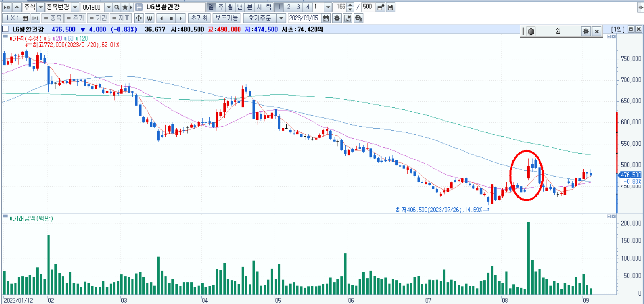Expand the 호가주문 dropdown arrow
The height and width of the screenshot is (304, 644).
point(281,18)
